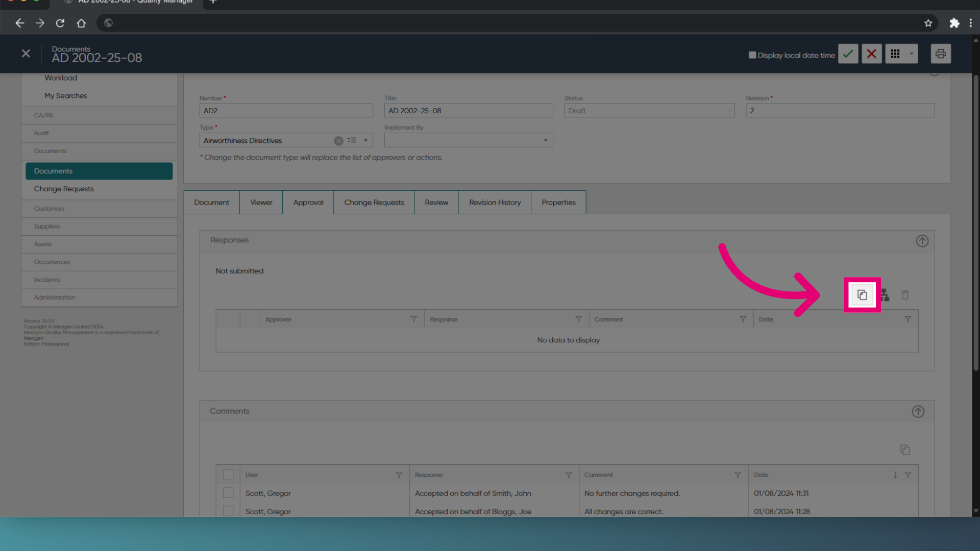Image resolution: width=980 pixels, height=551 pixels.
Task: Filter the Comments table Response column
Action: [568, 475]
